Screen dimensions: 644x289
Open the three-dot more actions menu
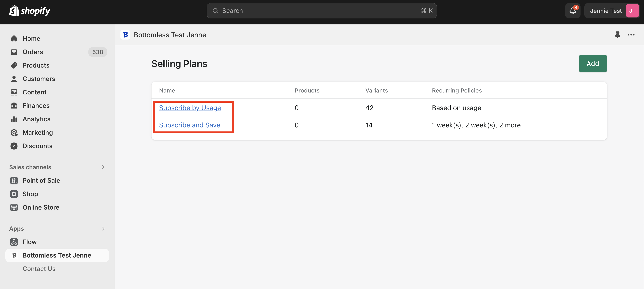click(x=631, y=35)
